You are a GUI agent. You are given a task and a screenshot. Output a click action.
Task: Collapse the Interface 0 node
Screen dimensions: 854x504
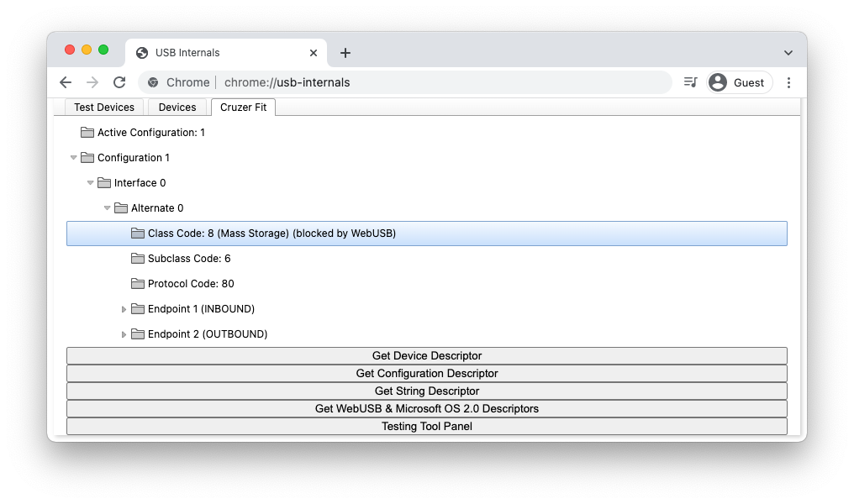point(91,183)
